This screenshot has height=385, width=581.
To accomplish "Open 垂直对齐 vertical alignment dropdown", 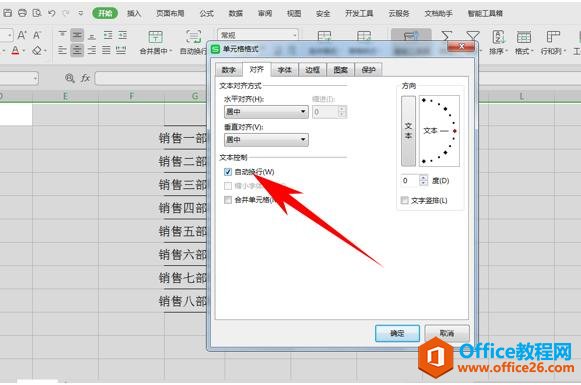I will pos(266,140).
